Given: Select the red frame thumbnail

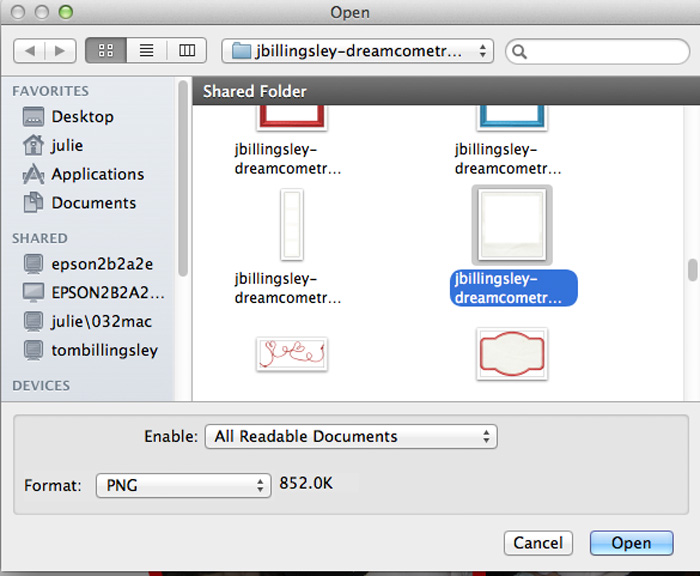Looking at the screenshot, I should pos(292,117).
